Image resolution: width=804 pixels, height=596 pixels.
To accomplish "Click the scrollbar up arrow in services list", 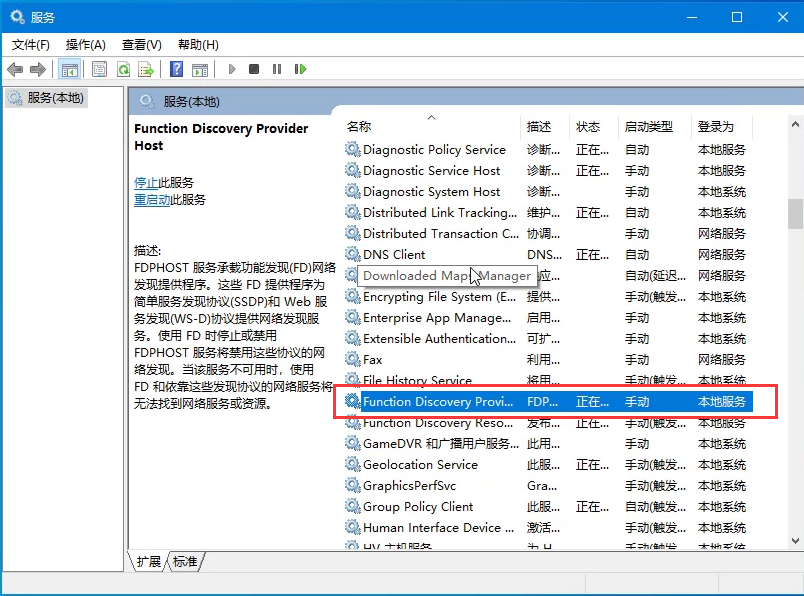I will tap(795, 124).
